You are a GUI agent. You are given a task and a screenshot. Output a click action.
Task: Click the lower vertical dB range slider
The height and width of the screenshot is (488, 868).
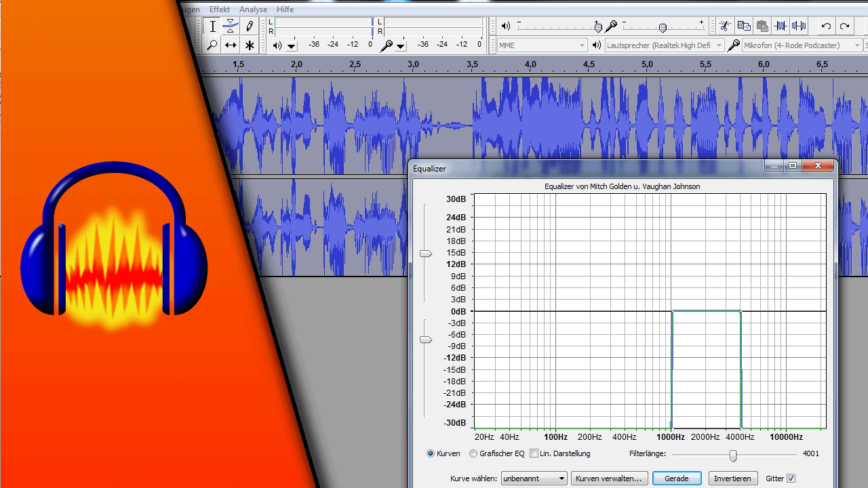tap(426, 340)
